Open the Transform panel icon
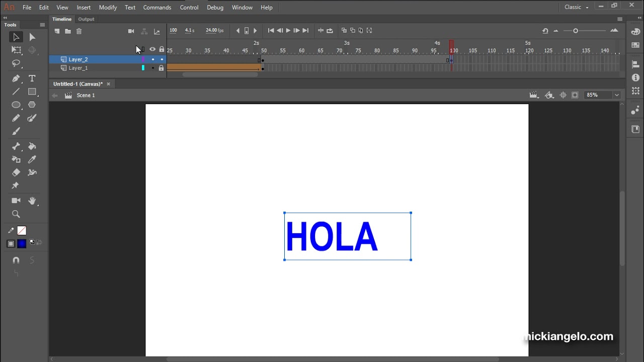The width and height of the screenshot is (644, 362). click(x=635, y=91)
